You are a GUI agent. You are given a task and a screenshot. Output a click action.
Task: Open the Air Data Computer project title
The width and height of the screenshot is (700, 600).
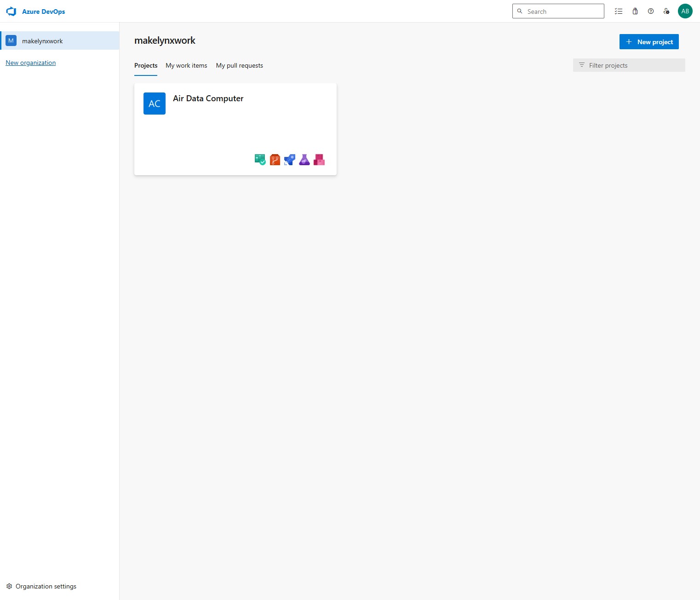coord(208,98)
